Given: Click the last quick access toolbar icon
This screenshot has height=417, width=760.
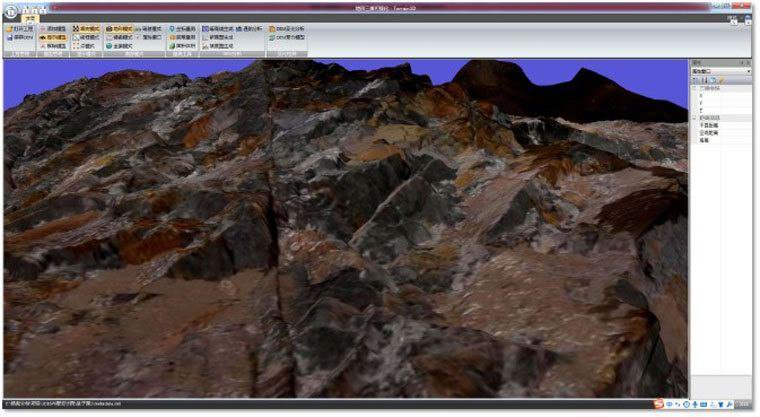Looking at the screenshot, I should pos(43,9).
